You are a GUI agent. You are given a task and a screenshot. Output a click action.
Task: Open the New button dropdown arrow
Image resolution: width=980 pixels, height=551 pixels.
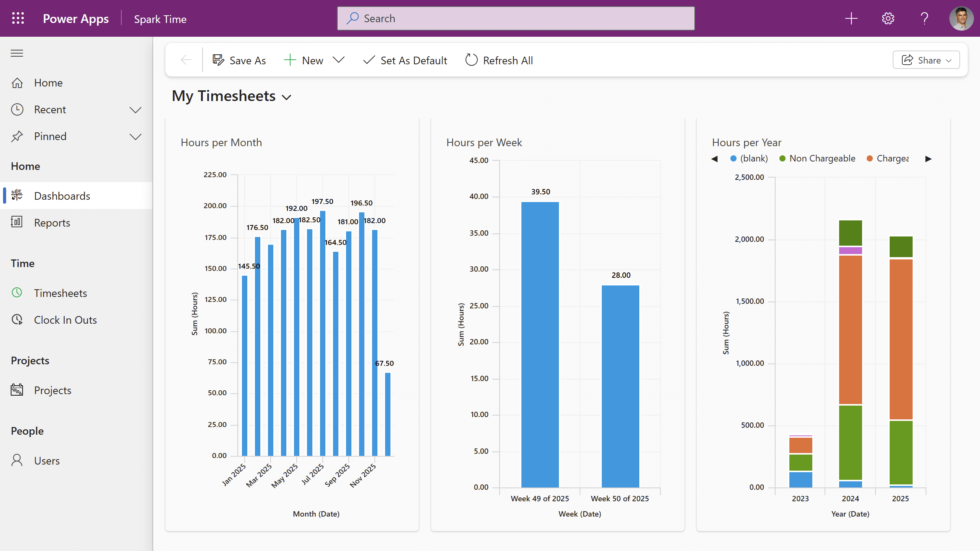pyautogui.click(x=338, y=60)
